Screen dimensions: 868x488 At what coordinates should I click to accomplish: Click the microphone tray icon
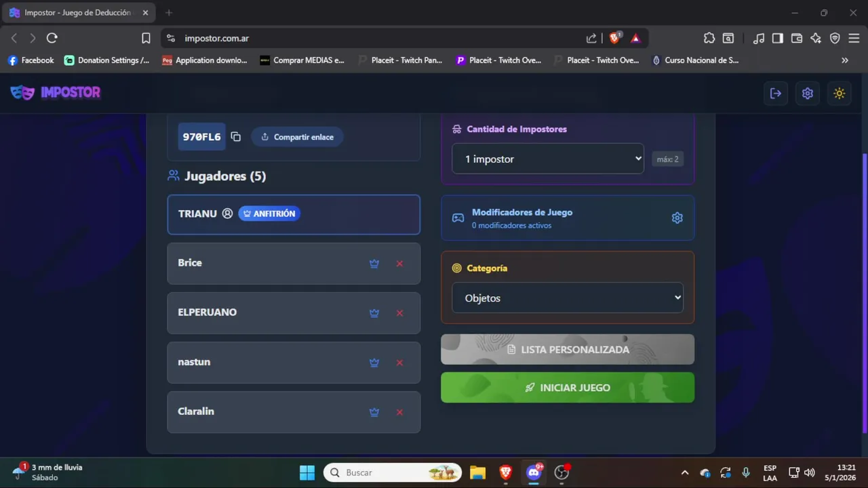pos(746,472)
